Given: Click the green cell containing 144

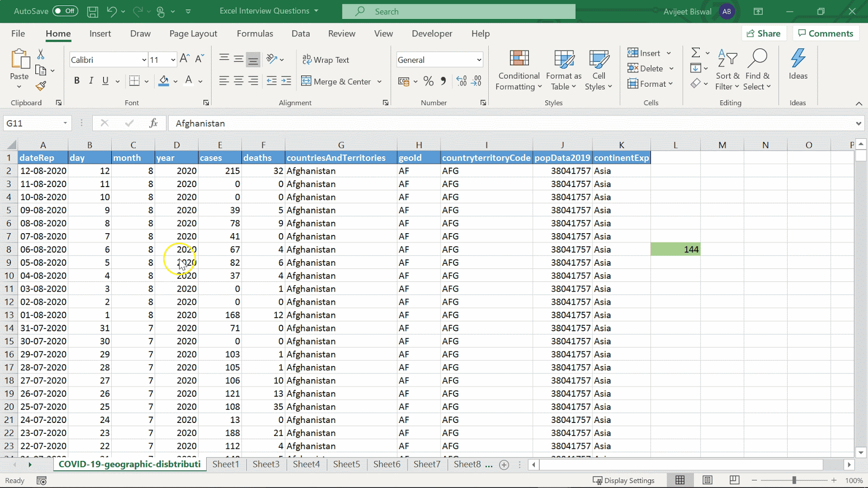Looking at the screenshot, I should pos(675,249).
